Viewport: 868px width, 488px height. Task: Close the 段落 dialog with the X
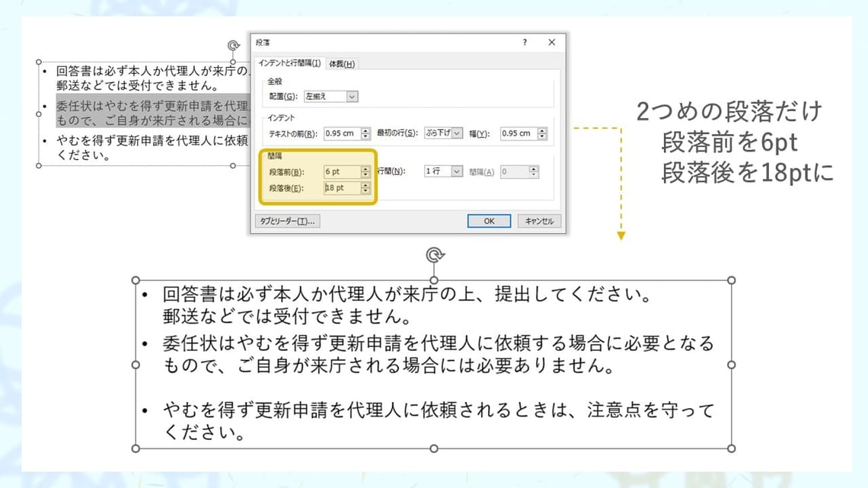551,43
